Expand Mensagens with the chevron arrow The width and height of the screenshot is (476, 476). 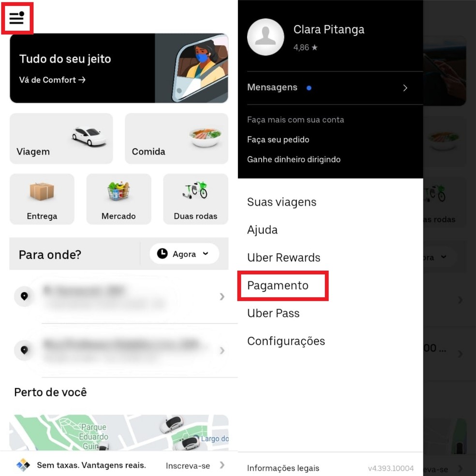pos(405,88)
